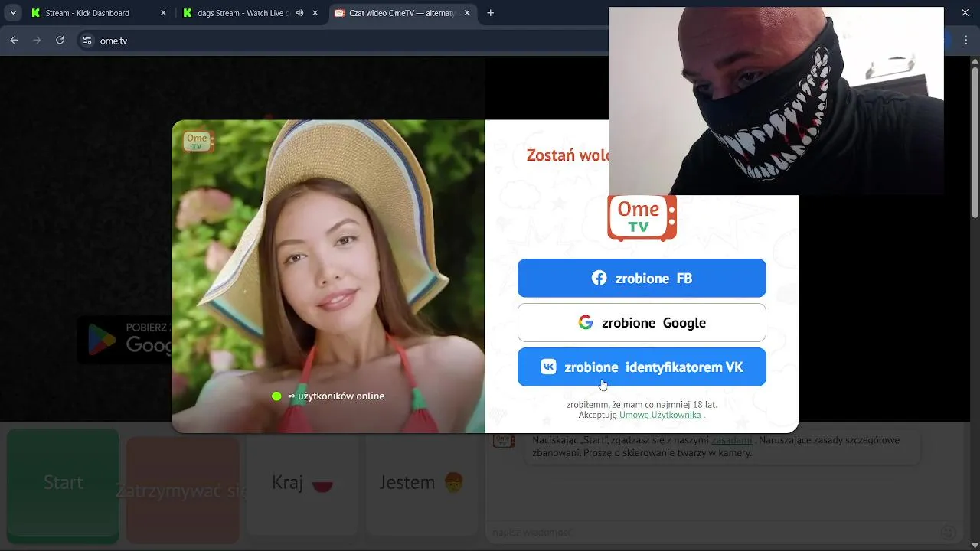Sign in with the zrobione FB button
This screenshot has height=551, width=980.
pyautogui.click(x=642, y=278)
